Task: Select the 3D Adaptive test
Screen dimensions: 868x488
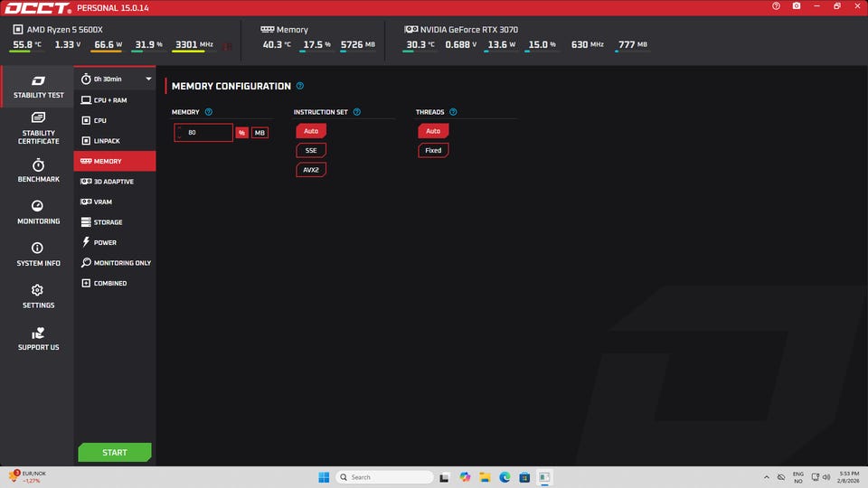Action: 115,182
